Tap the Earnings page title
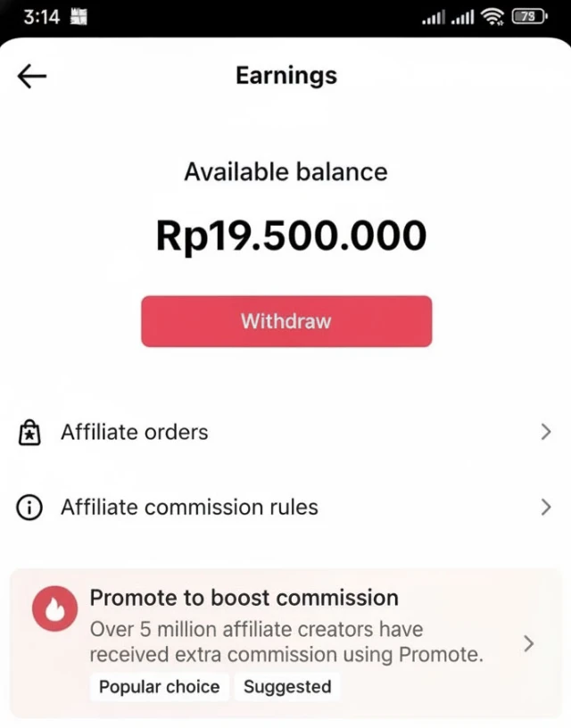This screenshot has width=571, height=728. click(x=286, y=76)
